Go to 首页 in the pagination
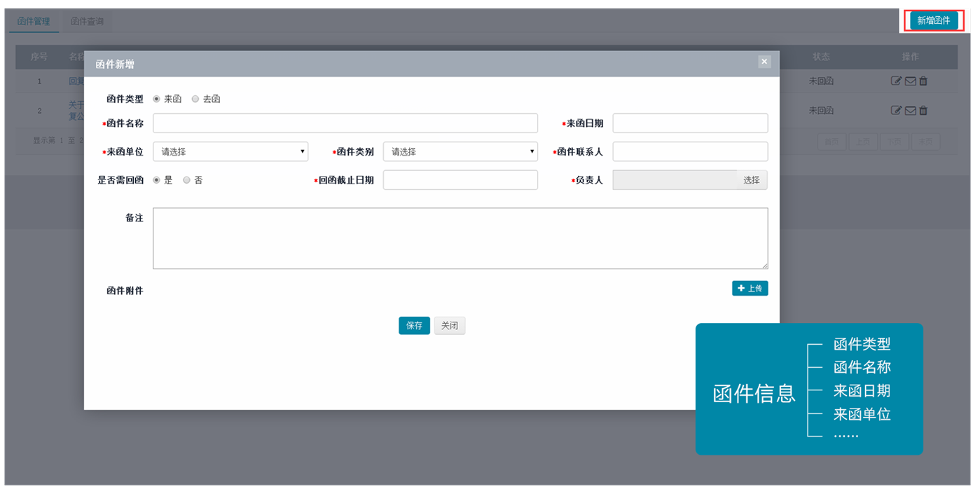Image resolution: width=980 pixels, height=494 pixels. tap(832, 142)
